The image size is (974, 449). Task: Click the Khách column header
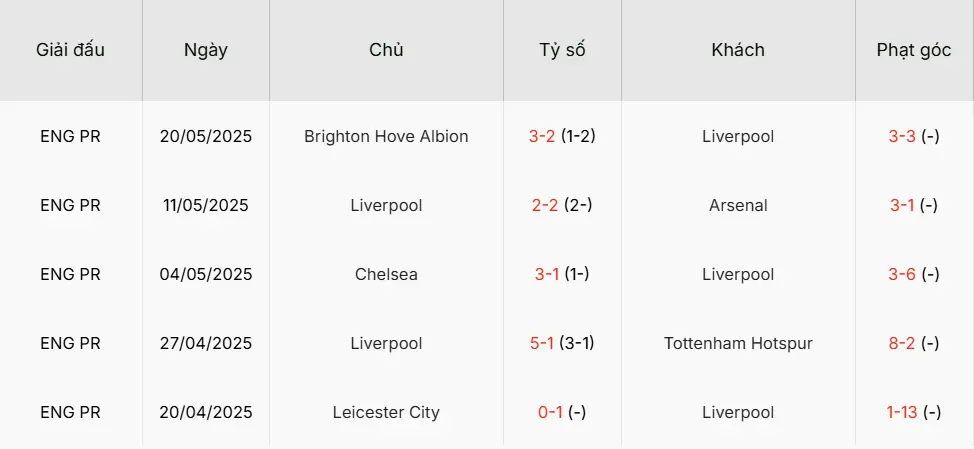pos(738,50)
